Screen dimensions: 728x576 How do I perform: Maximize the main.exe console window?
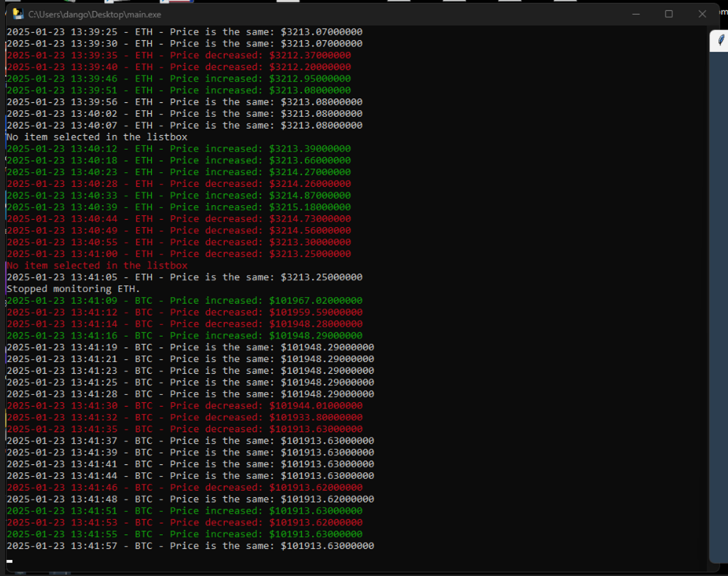(x=669, y=15)
